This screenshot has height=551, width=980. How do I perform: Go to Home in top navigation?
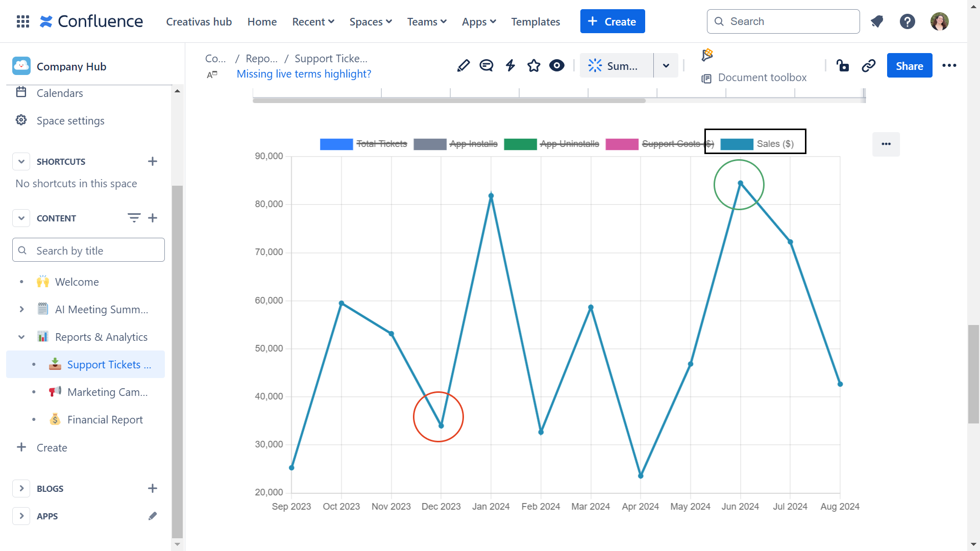tap(262, 21)
